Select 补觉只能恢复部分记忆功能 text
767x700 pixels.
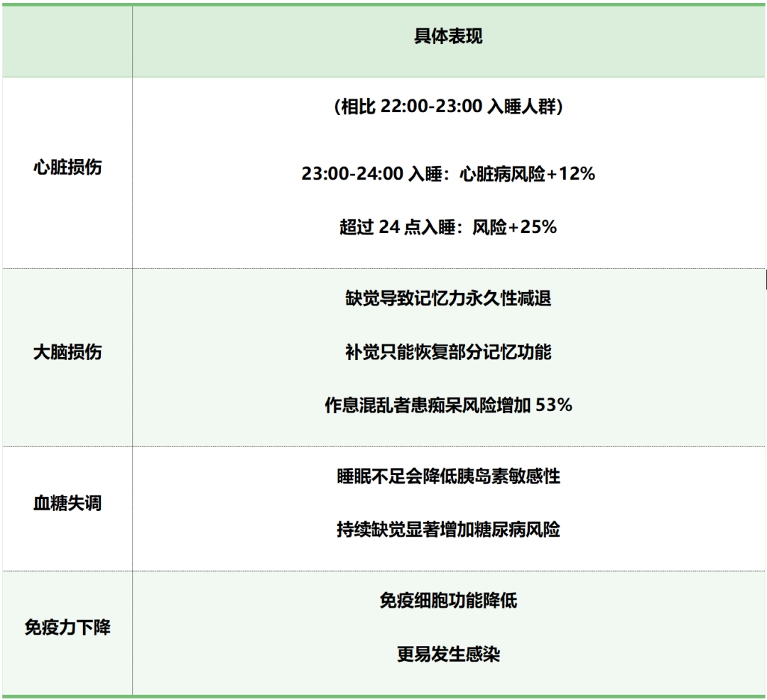(448, 352)
